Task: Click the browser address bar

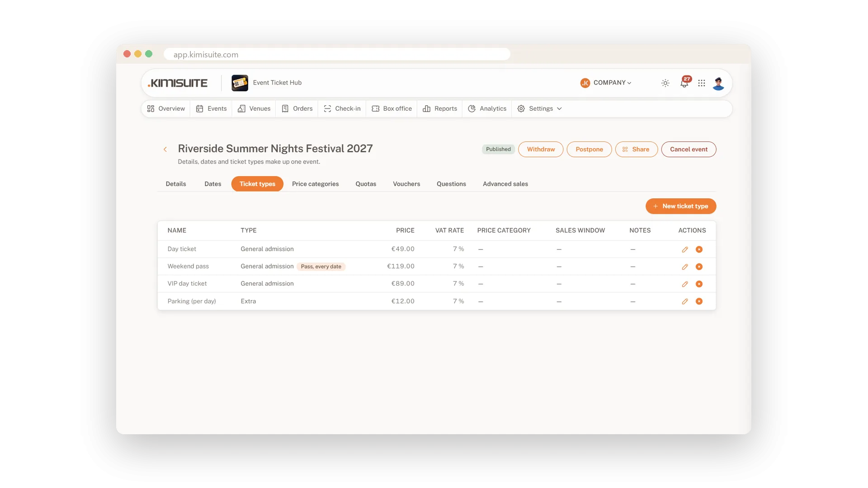Action: tap(337, 54)
